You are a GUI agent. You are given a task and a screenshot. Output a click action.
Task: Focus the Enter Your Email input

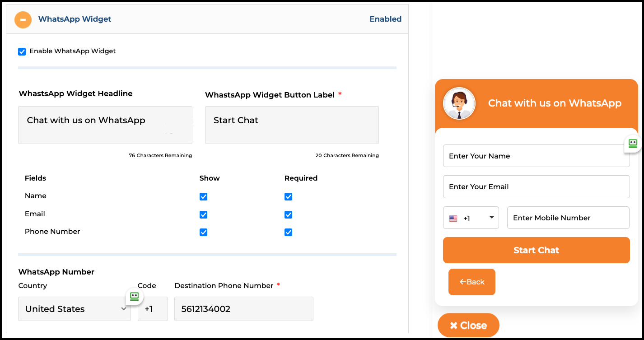(536, 186)
